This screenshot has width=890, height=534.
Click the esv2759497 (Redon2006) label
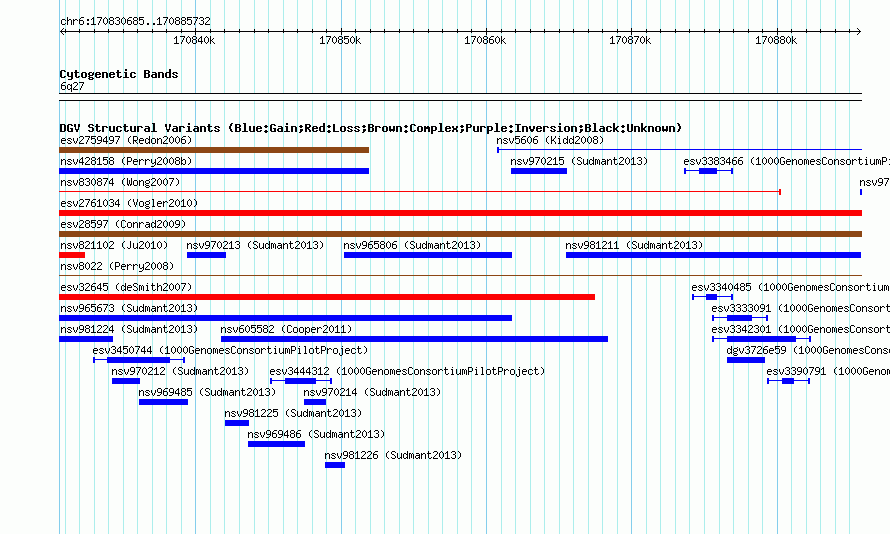[x=126, y=140]
